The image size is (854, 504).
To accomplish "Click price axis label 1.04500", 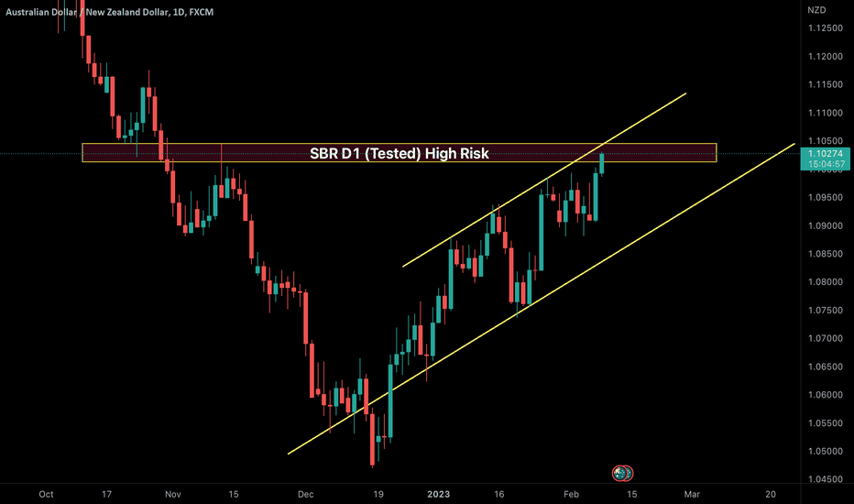I will pos(825,479).
